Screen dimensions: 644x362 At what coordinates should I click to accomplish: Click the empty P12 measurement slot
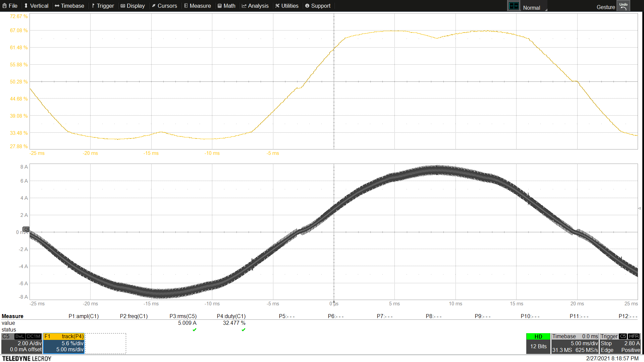[628, 316]
